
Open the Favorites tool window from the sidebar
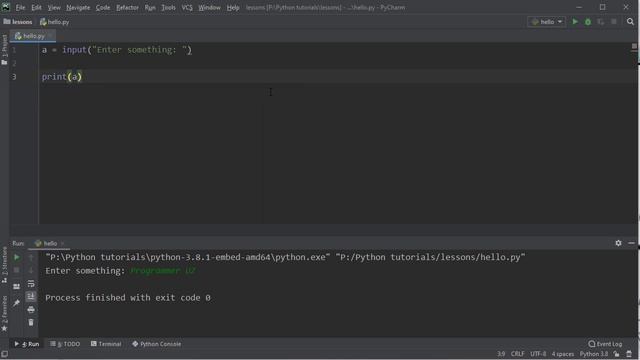click(x=4, y=313)
